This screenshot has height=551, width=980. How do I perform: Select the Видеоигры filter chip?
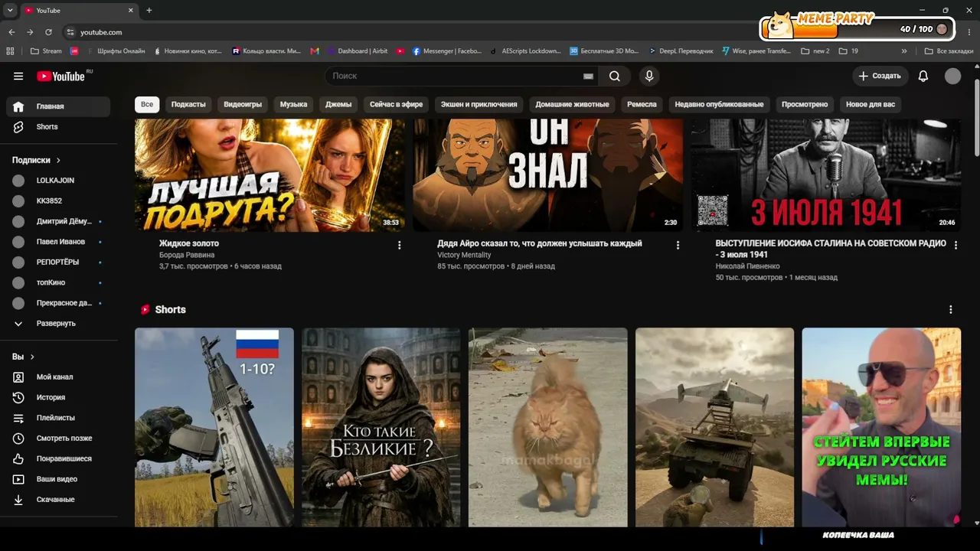(x=243, y=104)
